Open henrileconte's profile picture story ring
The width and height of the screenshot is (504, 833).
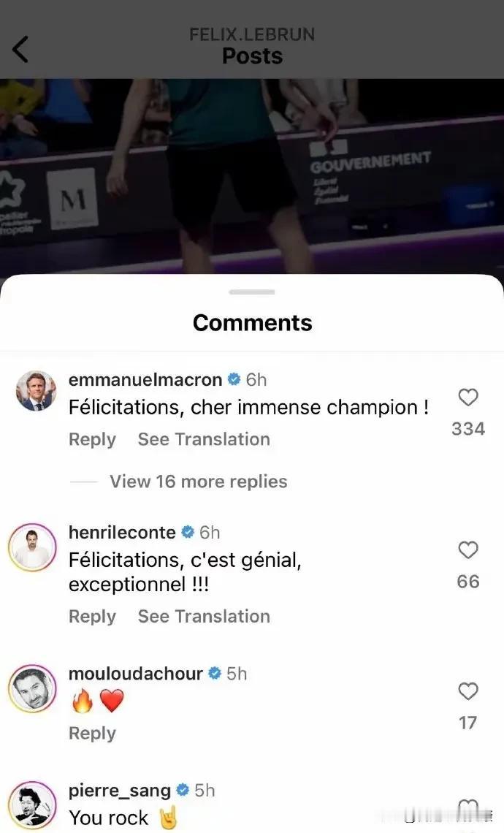32,547
